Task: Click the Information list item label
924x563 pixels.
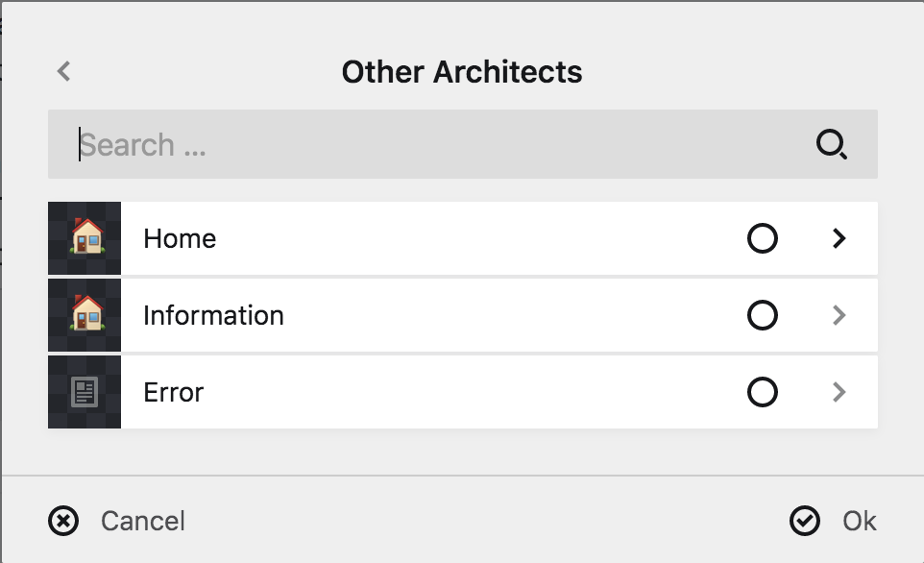Action: click(x=213, y=315)
